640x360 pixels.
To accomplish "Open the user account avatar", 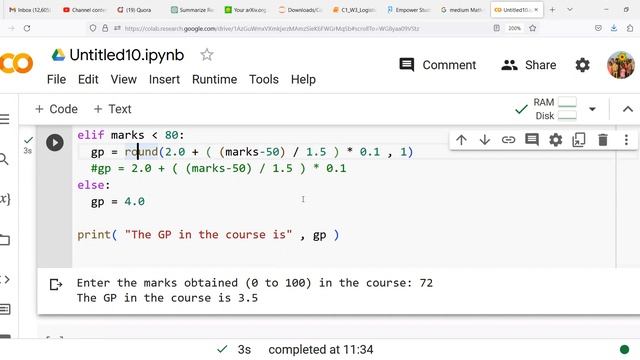I will click(621, 65).
